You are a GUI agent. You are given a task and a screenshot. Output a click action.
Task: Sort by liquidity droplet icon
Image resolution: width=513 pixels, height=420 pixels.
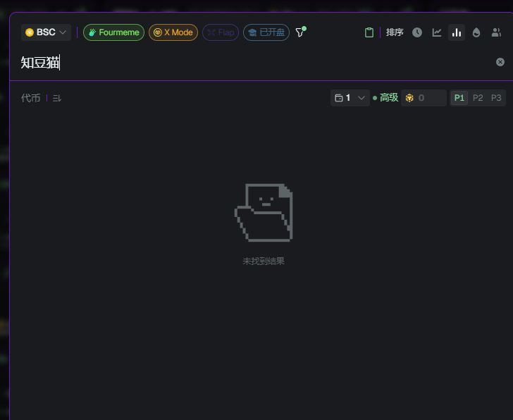pos(476,32)
